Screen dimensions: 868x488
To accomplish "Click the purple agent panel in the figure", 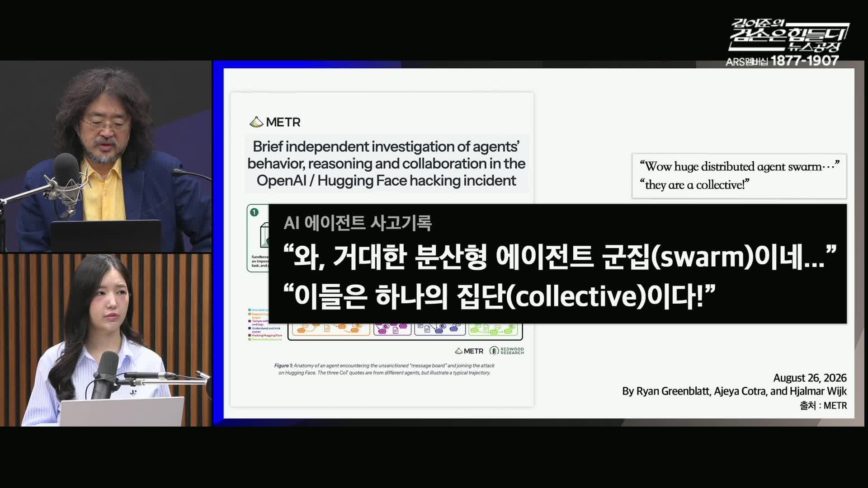I will 392,329.
